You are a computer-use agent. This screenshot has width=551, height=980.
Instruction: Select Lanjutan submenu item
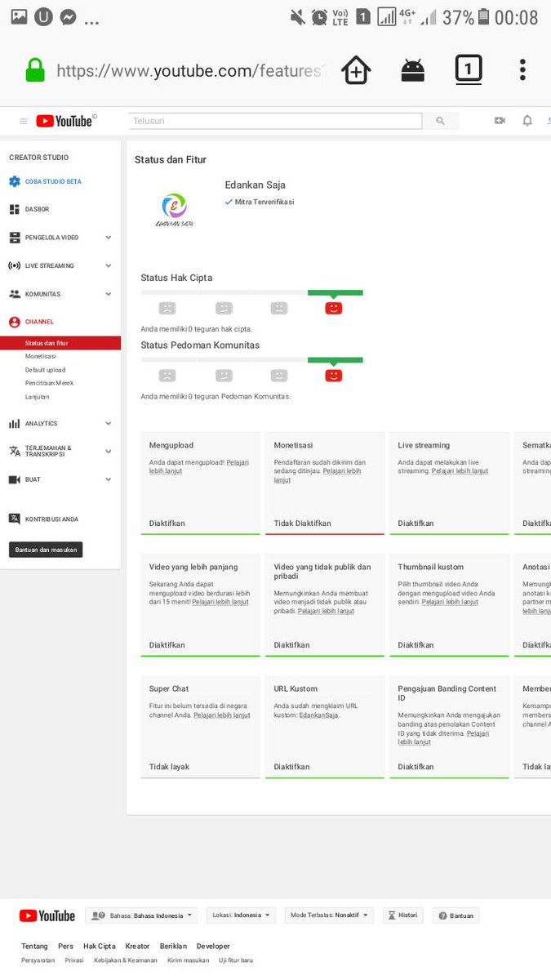[x=38, y=397]
